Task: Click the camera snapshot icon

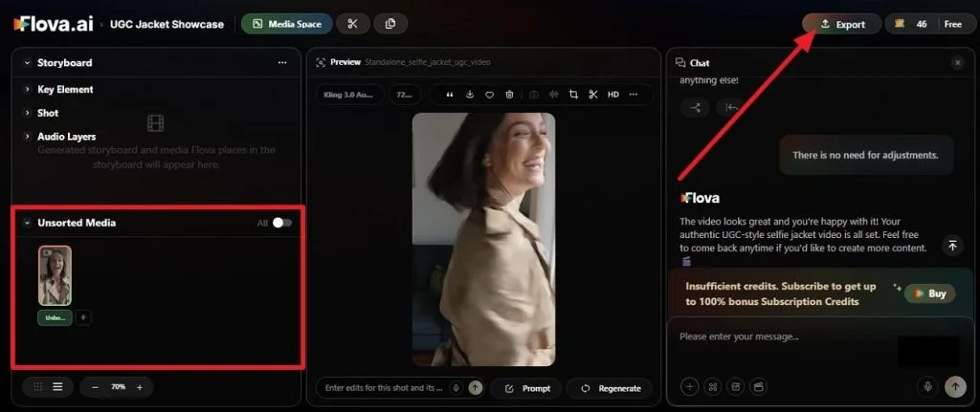Action: 534,95
